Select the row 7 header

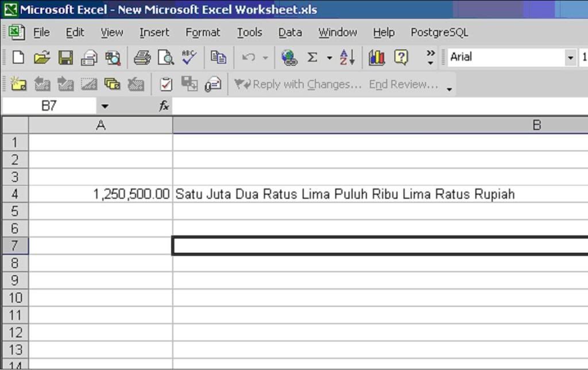click(15, 246)
